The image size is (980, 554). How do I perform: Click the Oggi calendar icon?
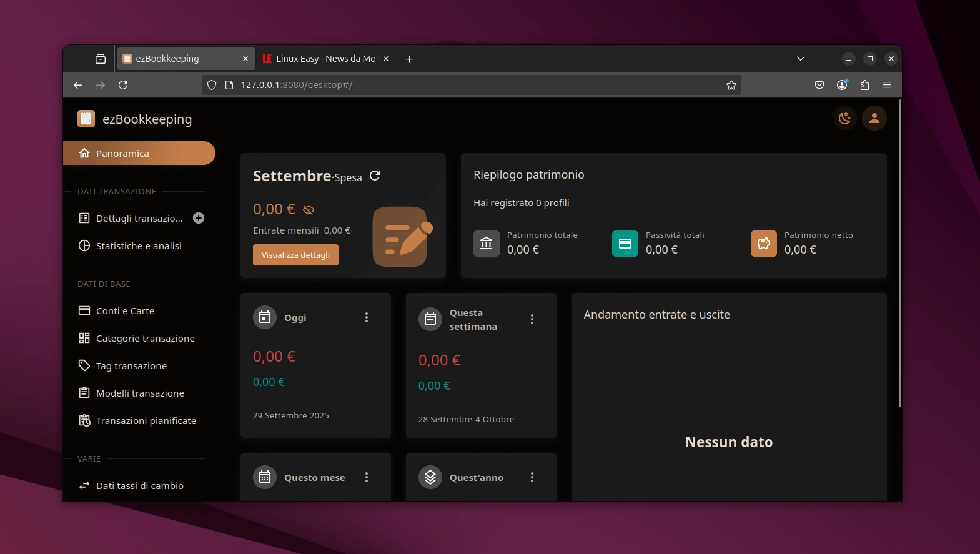(265, 317)
